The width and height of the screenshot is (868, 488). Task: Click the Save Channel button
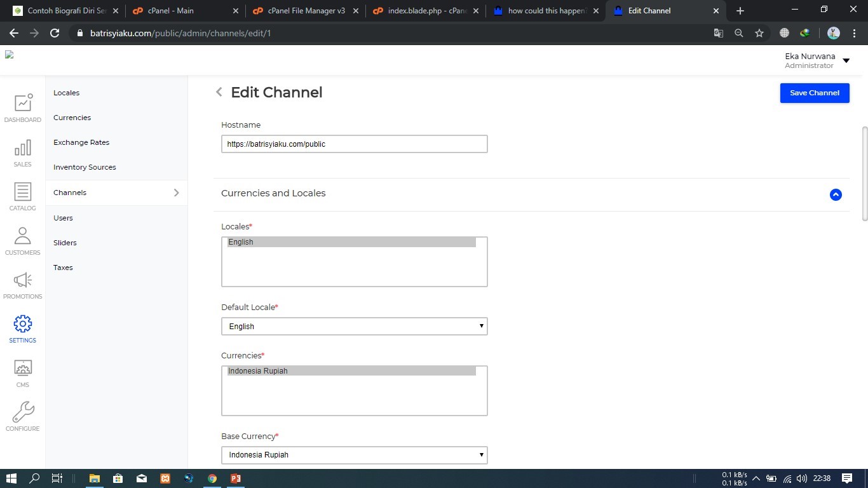(x=815, y=93)
